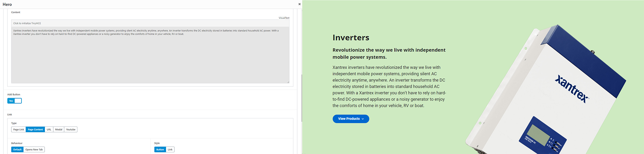Choose Default behaviour option

click(x=17, y=150)
